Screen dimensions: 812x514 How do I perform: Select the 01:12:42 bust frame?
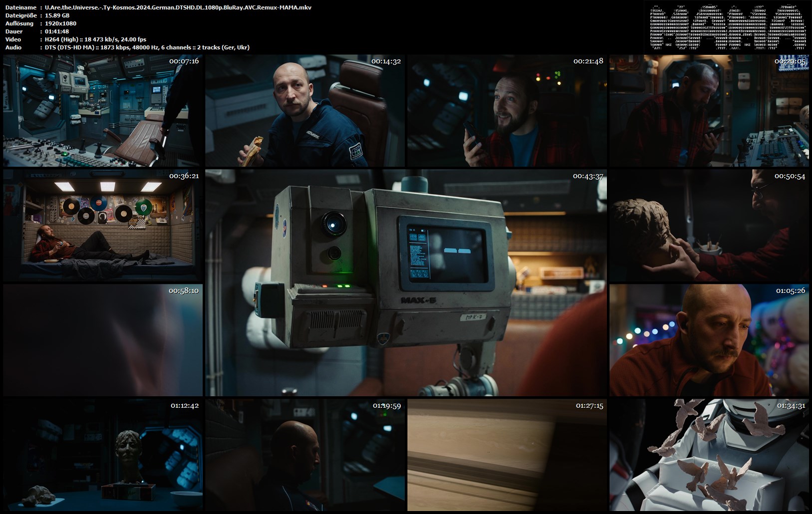tap(103, 455)
